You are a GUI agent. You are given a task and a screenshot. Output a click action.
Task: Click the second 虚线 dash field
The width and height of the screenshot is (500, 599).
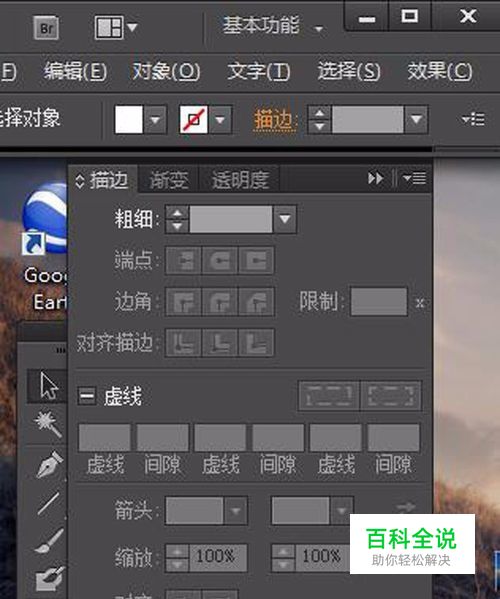pyautogui.click(x=220, y=437)
